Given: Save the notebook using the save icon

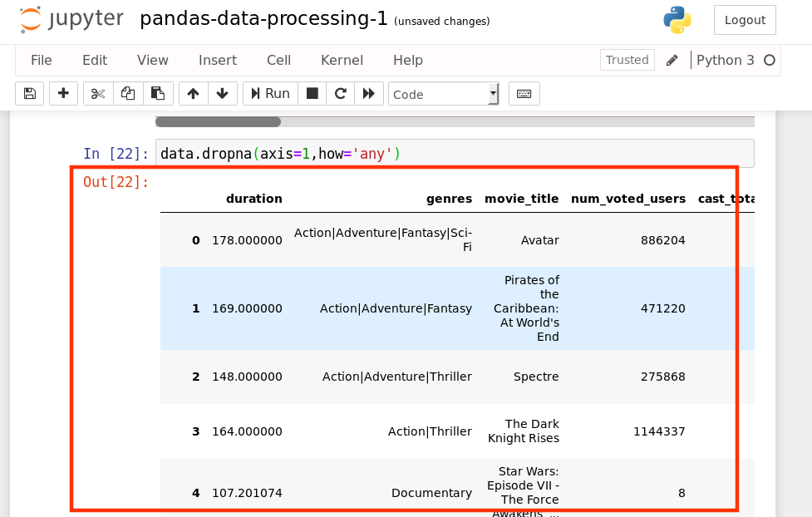Looking at the screenshot, I should pos(29,93).
